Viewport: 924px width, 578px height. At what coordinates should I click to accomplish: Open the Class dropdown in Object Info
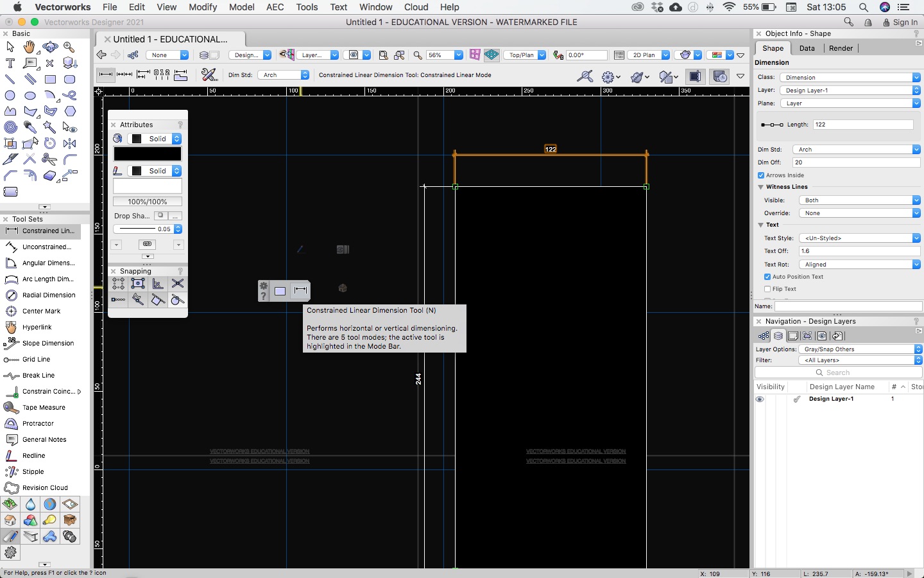pyautogui.click(x=850, y=77)
